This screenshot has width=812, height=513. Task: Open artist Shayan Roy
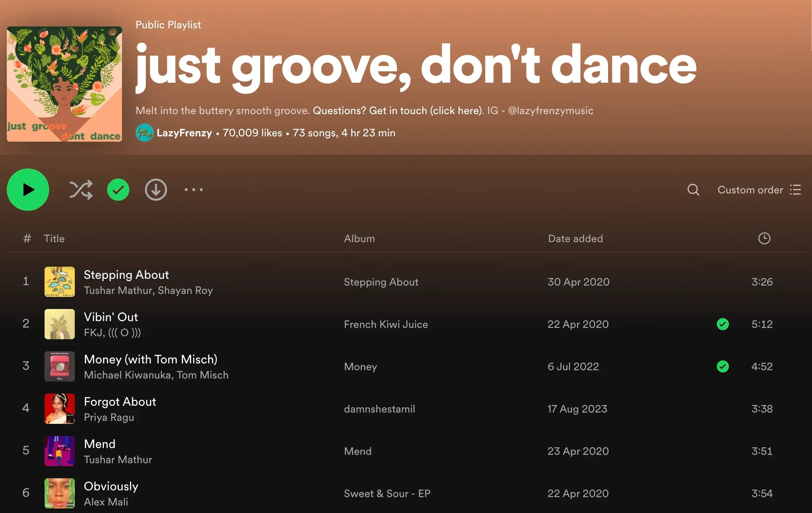(185, 290)
